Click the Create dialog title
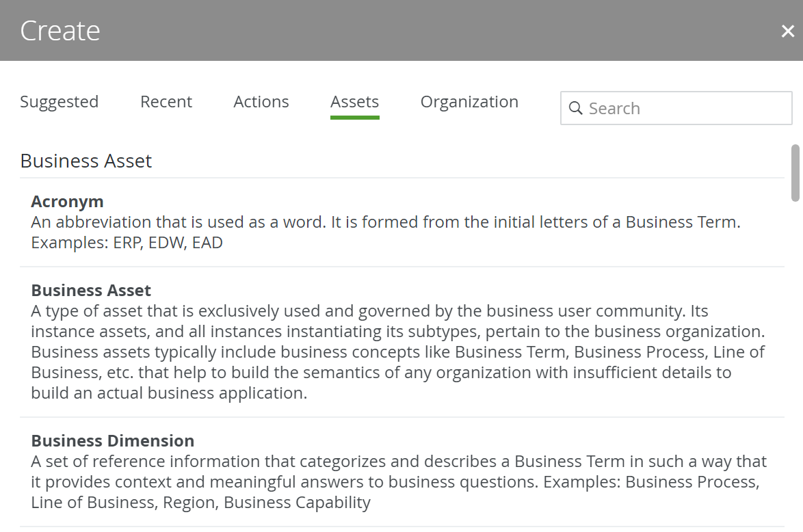 (x=60, y=31)
